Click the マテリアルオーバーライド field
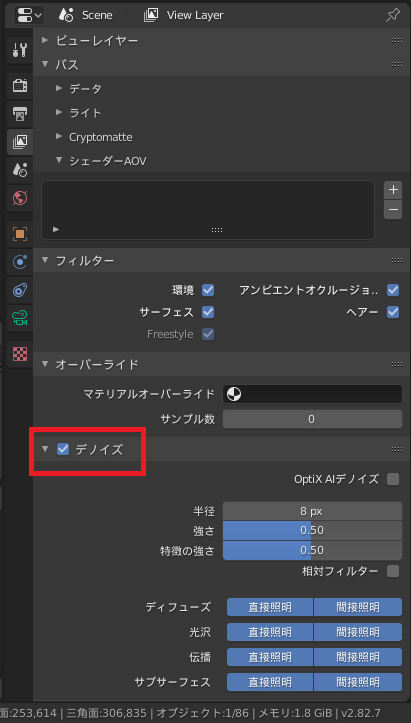 312,394
